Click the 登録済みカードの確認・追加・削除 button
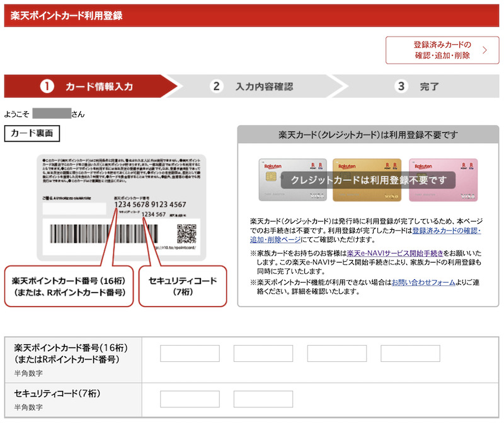The image size is (504, 423). coord(441,51)
